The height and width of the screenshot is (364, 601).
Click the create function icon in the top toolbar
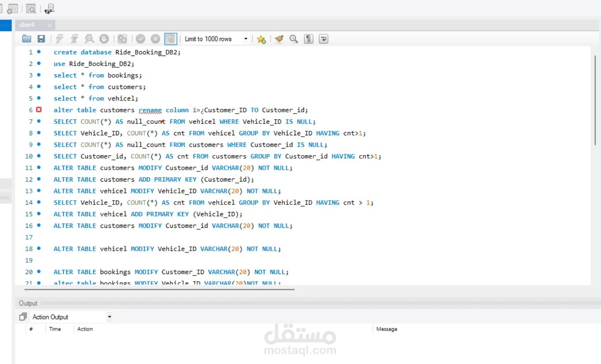(x=12, y=8)
